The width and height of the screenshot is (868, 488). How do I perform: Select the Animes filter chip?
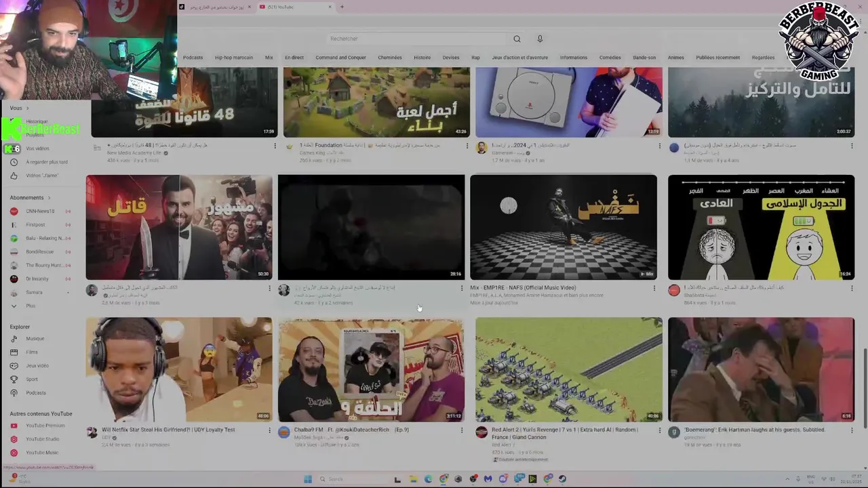click(676, 58)
